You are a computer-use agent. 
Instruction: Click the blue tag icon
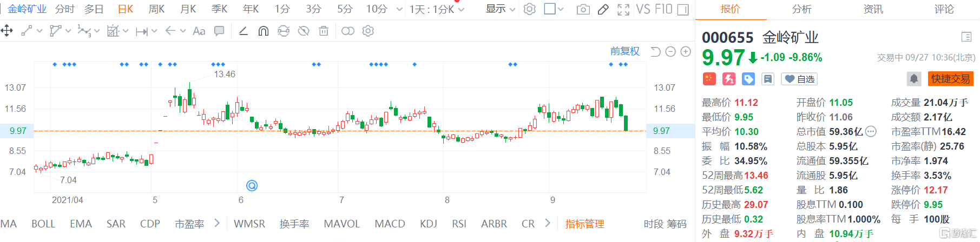coord(748,79)
